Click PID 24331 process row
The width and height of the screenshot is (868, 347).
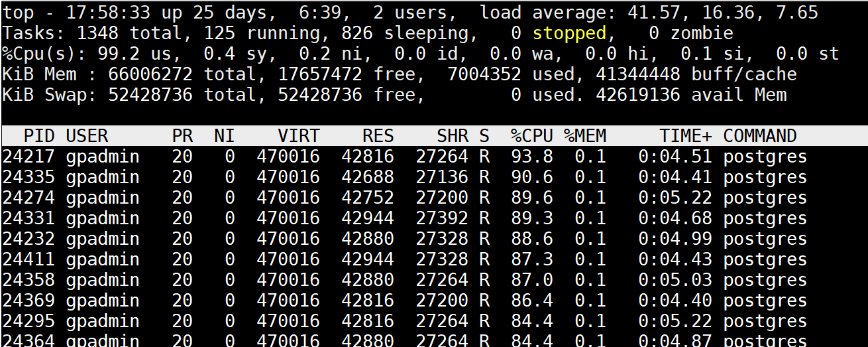click(434, 219)
